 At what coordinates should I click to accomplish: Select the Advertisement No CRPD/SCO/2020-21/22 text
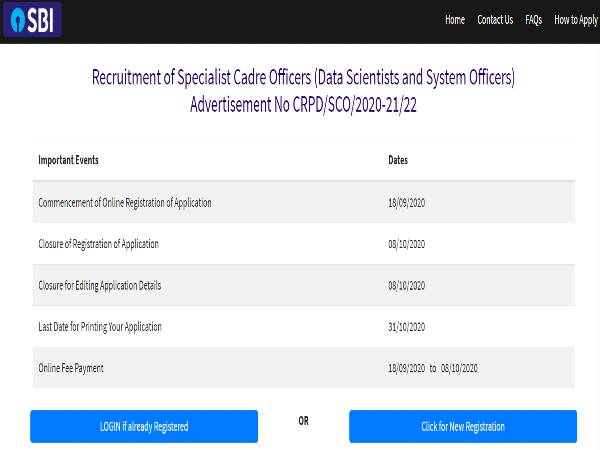(303, 105)
